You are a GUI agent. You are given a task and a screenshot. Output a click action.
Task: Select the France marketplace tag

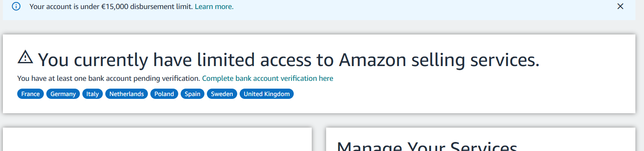(30, 94)
